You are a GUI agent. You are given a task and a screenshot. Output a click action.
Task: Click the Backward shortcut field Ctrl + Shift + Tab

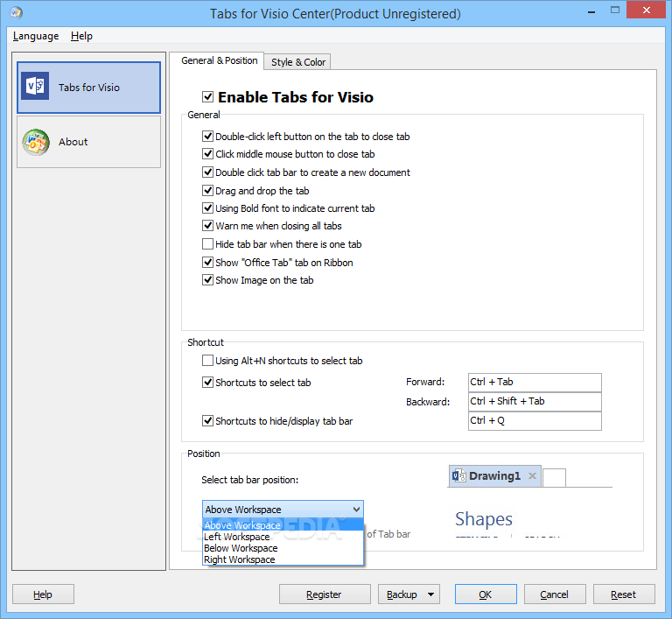point(535,402)
